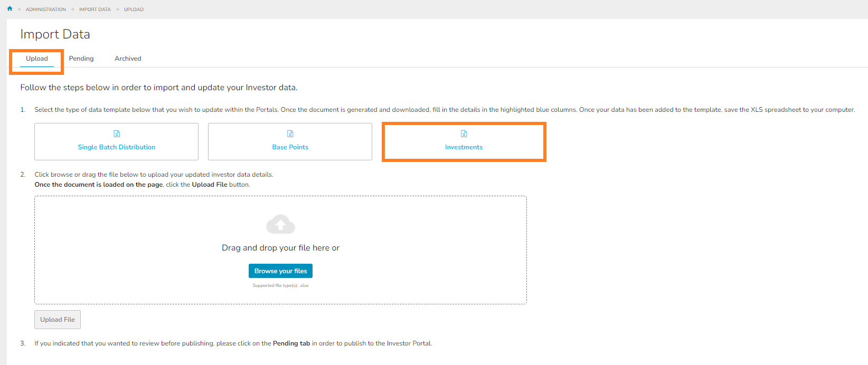Click spreadsheet icon above Investments
This screenshot has width=868, height=365.
coord(464,134)
